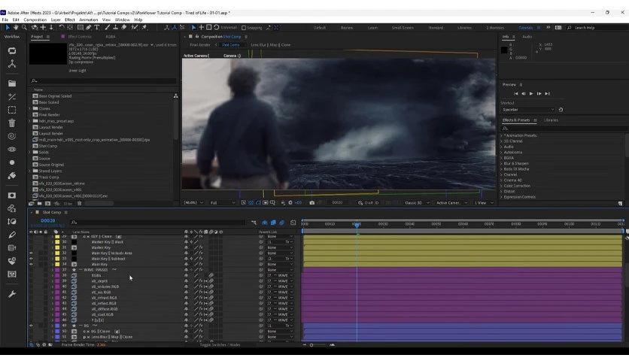
Task: Switch to the Small Screen workspace
Action: coord(403,28)
